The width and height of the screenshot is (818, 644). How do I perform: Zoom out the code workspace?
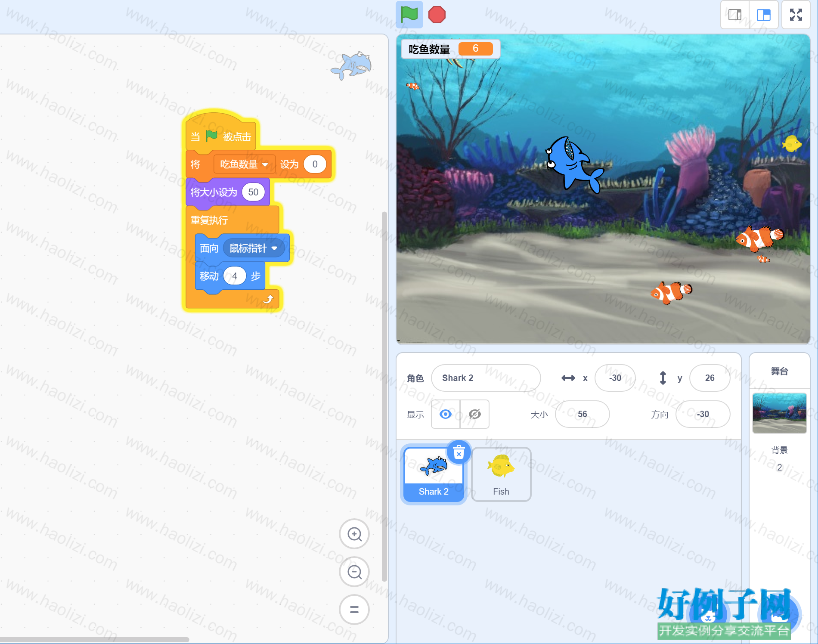point(354,572)
